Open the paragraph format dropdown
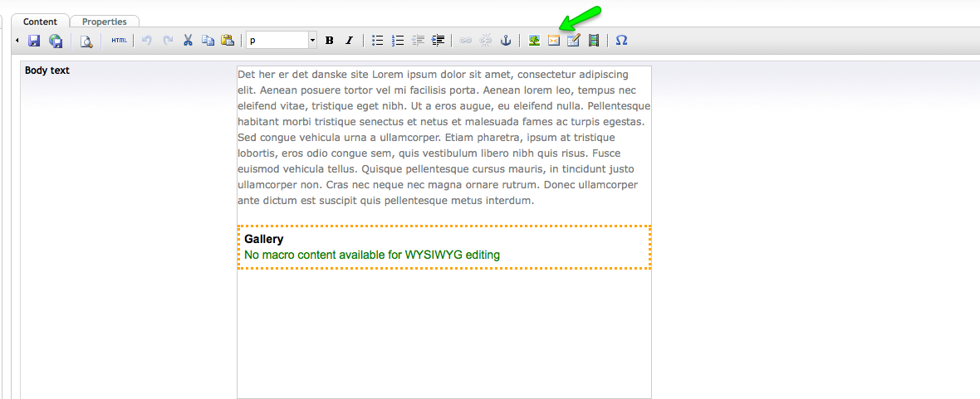This screenshot has width=980, height=399. click(x=312, y=41)
